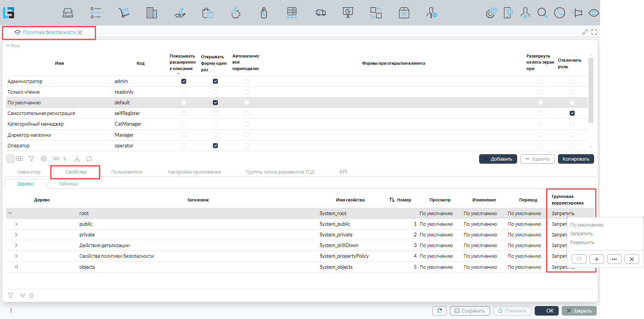Click the roles table vertical scrollbar
Viewport: 644px width, 319px height.
pos(591,91)
